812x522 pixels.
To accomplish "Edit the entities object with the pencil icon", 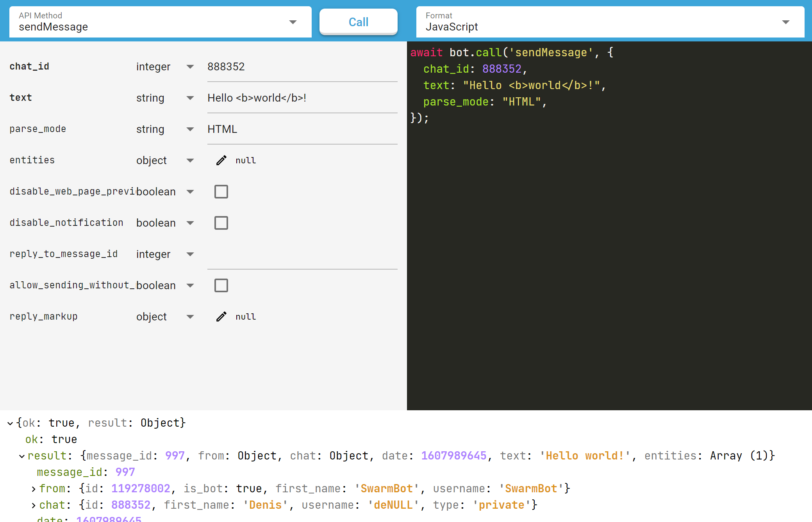I will click(221, 161).
